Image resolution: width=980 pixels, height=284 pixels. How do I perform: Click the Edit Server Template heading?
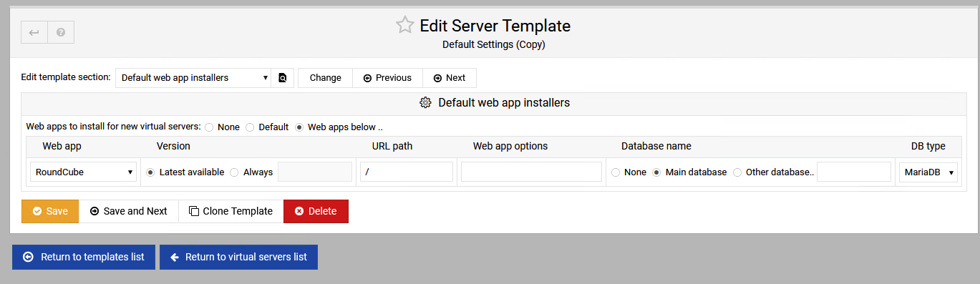coord(495,26)
